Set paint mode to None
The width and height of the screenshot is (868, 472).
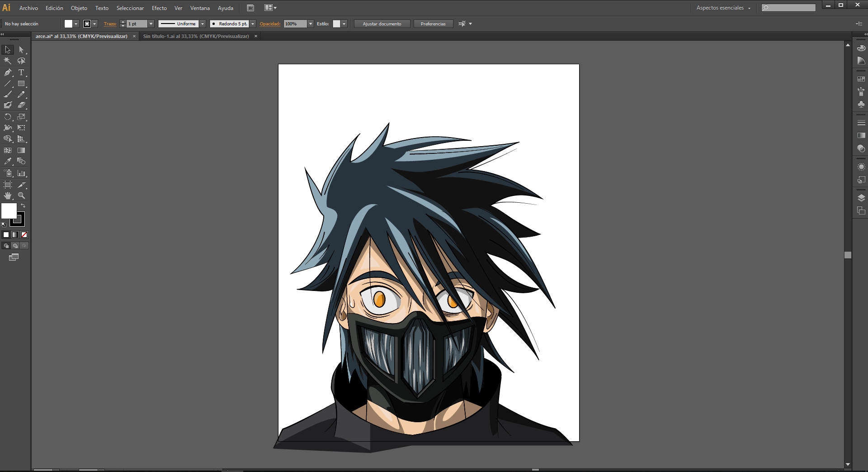[24, 234]
